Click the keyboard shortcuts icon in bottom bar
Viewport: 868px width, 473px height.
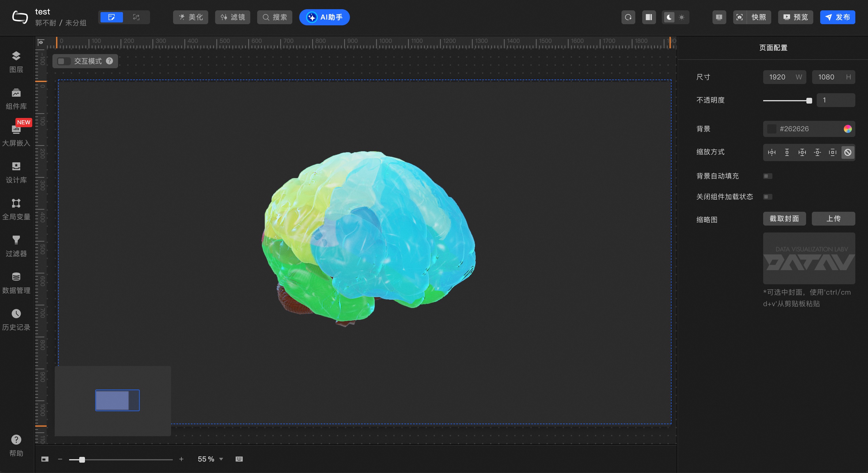tap(239, 459)
